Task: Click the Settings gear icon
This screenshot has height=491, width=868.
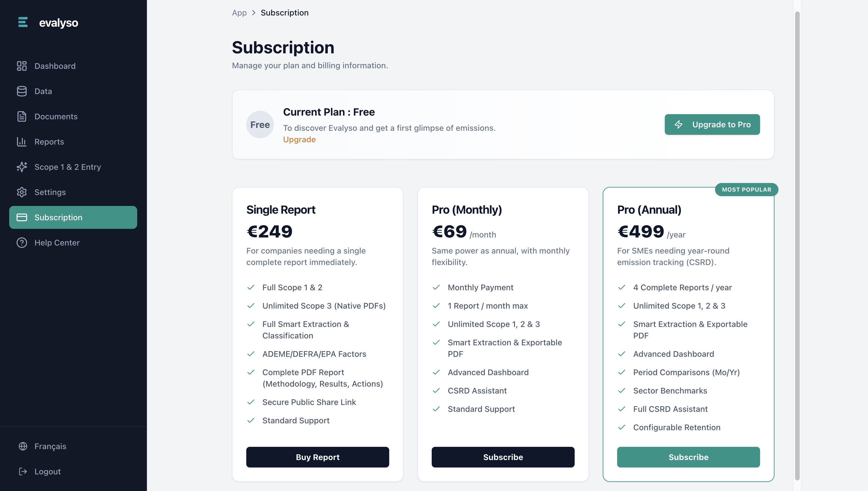Action: (22, 192)
